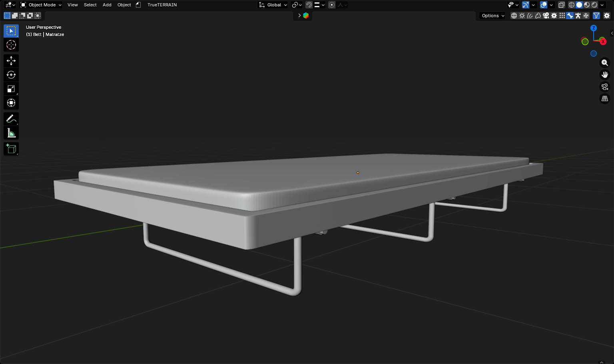The width and height of the screenshot is (614, 364).
Task: Toggle snapping magnet icon
Action: click(309, 5)
